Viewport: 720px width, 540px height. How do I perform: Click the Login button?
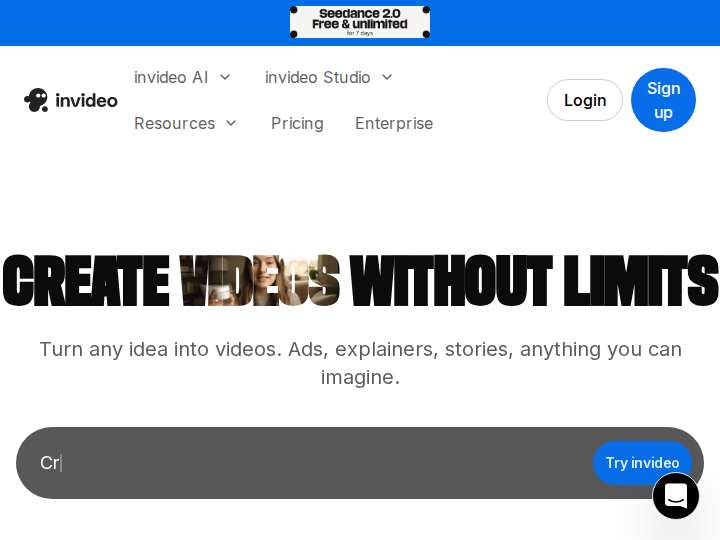pyautogui.click(x=585, y=100)
